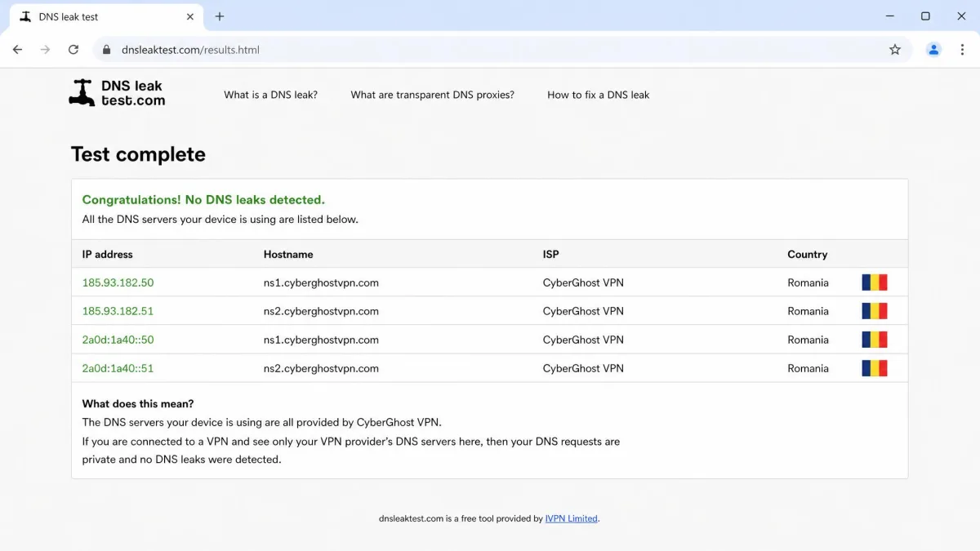Screen dimensions: 980x551
Task: Open the Chrome profile avatar
Action: point(933,50)
